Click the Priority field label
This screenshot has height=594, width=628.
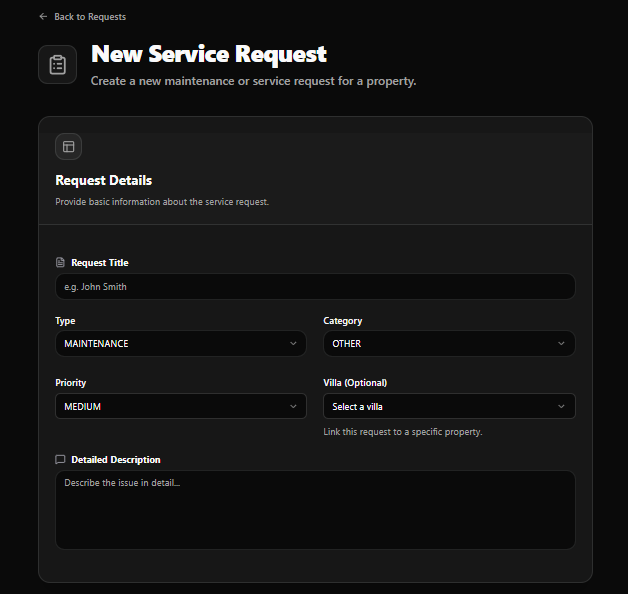pos(70,383)
